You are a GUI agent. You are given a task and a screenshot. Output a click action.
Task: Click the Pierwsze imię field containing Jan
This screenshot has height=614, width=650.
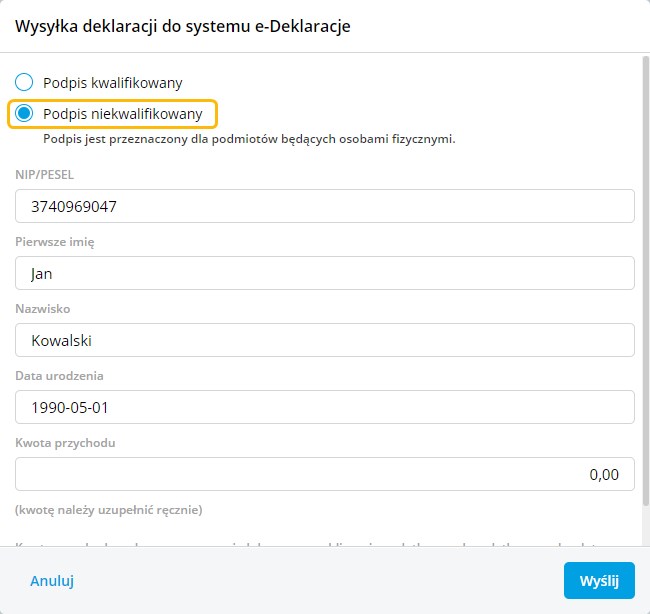coord(325,274)
